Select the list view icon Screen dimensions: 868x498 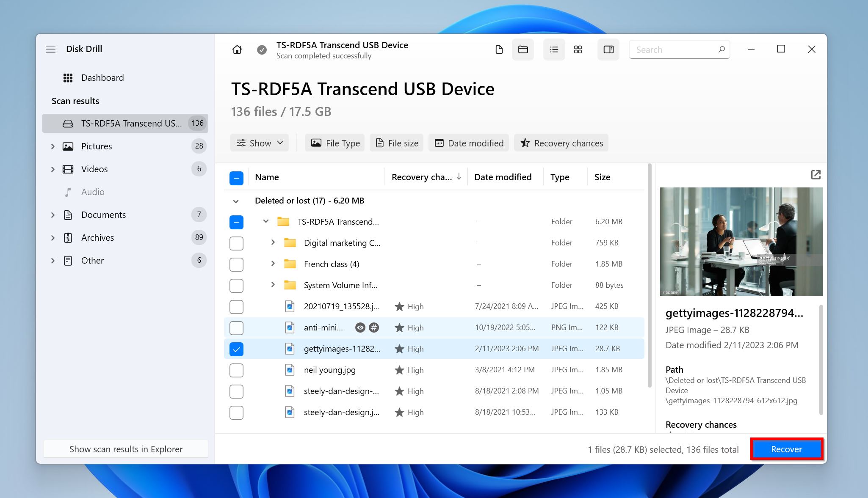pos(553,50)
